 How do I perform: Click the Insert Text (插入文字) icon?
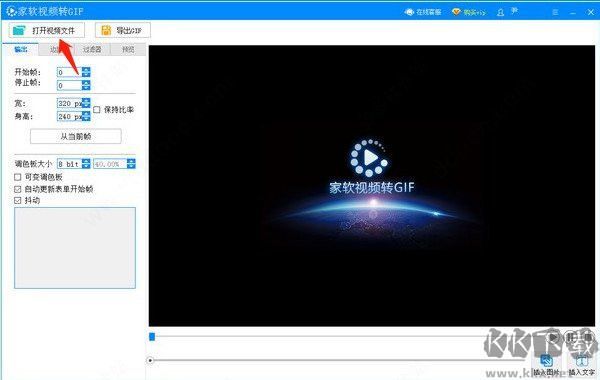click(582, 360)
